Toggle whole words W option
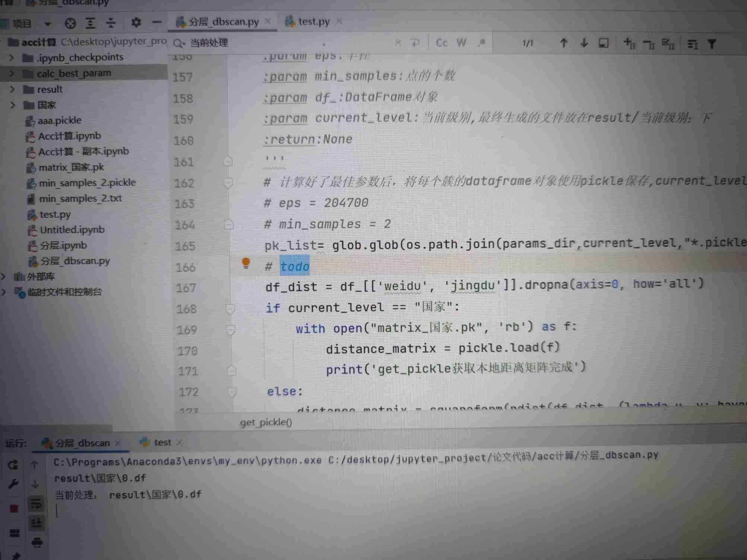This screenshot has width=747, height=560. pos(461,43)
